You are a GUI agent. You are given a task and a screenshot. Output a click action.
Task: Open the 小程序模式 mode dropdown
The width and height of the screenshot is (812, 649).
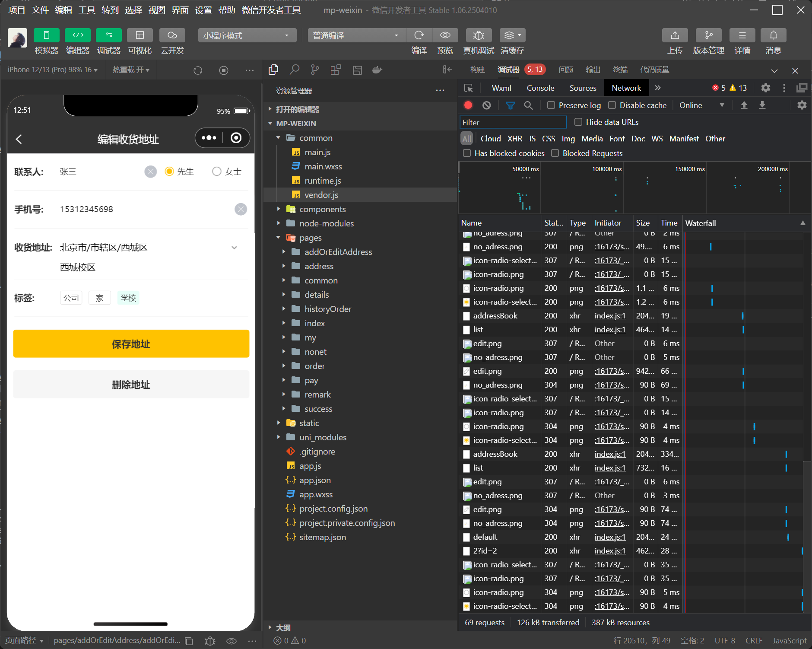click(247, 35)
